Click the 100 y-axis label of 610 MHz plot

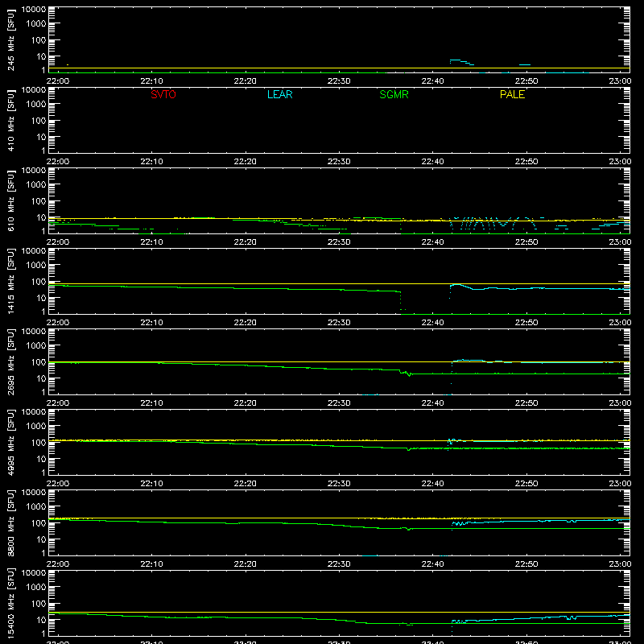coord(39,201)
